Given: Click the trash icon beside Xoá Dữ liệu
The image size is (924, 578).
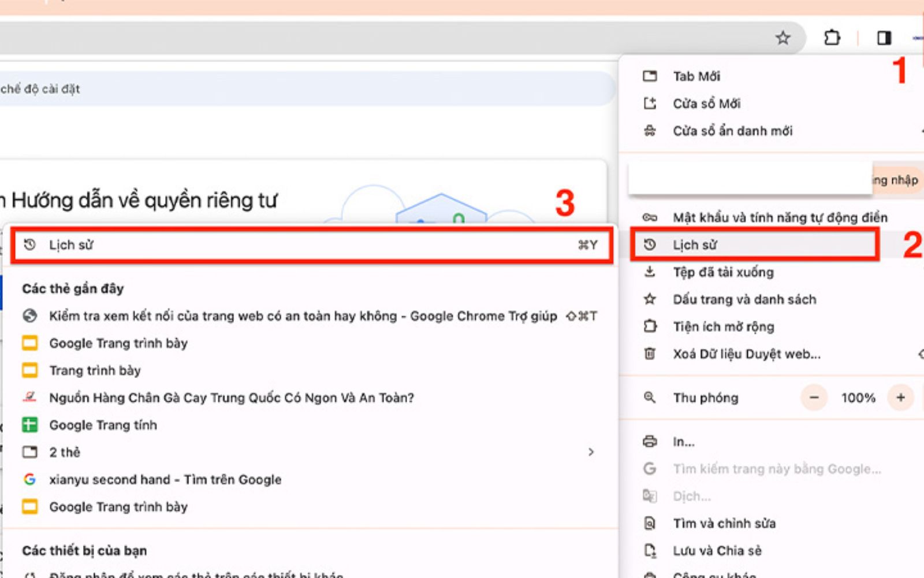Looking at the screenshot, I should coord(650,353).
